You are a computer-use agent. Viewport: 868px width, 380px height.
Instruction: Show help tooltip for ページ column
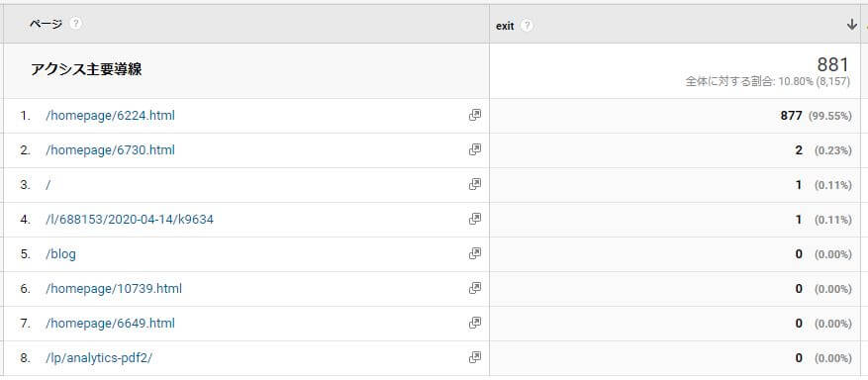tap(76, 24)
